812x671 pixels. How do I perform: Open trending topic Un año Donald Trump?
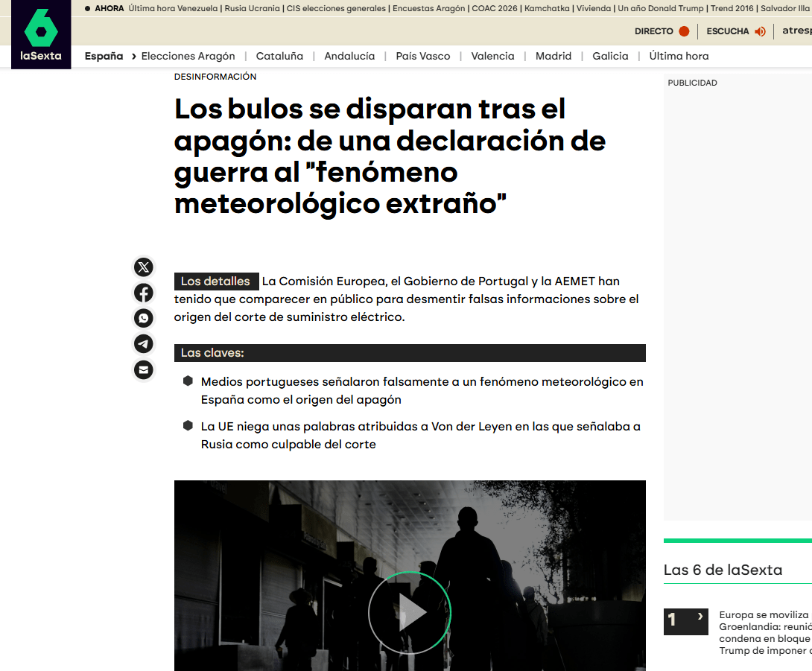(661, 8)
